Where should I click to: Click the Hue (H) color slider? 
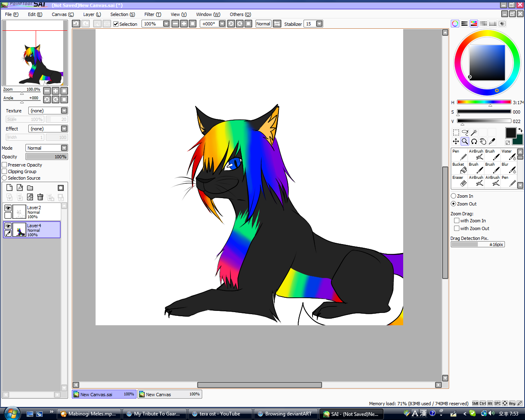click(484, 102)
